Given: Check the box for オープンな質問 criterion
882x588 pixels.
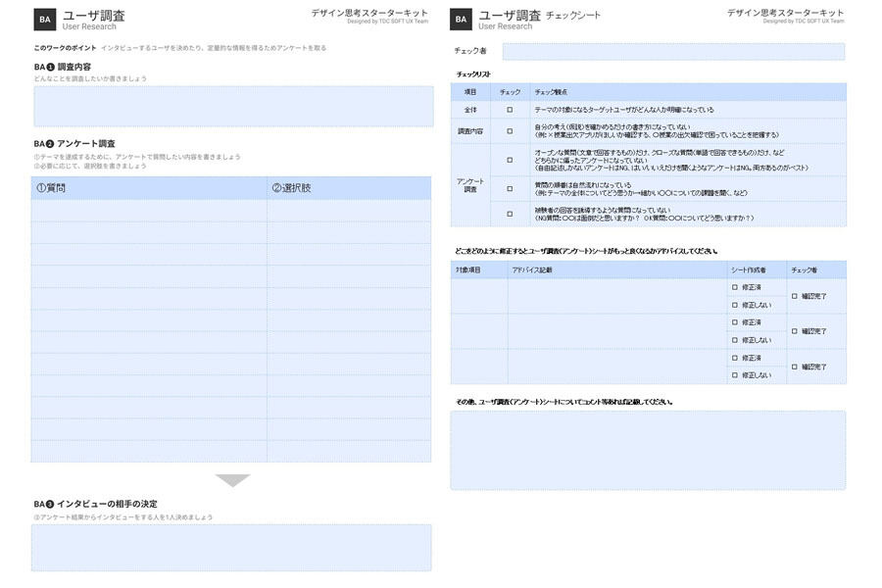Looking at the screenshot, I should point(510,161).
